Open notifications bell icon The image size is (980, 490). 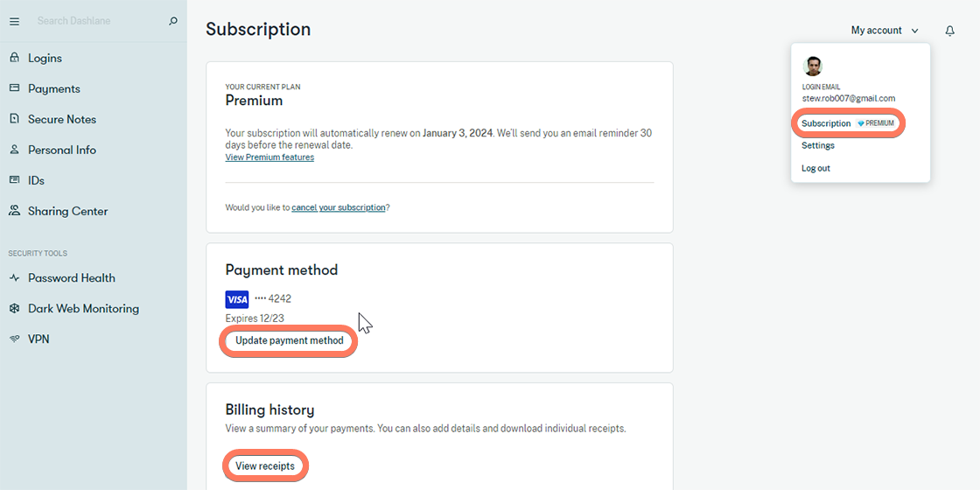point(950,31)
